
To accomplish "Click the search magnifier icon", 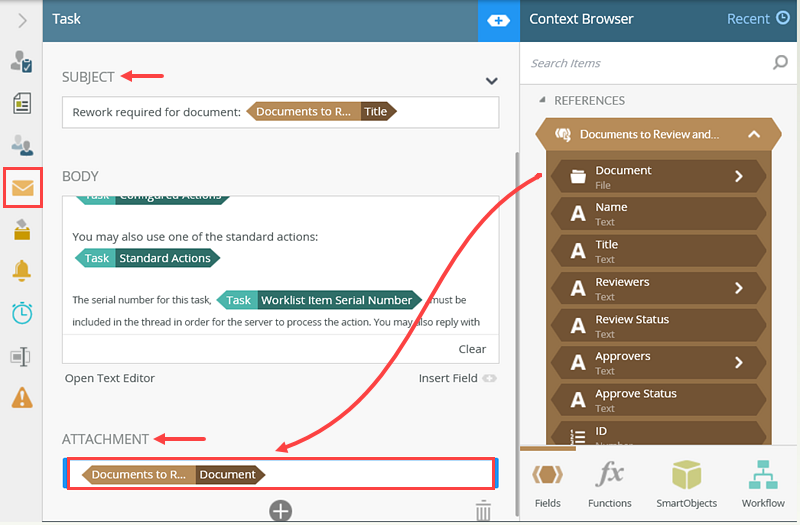I will pyautogui.click(x=780, y=63).
